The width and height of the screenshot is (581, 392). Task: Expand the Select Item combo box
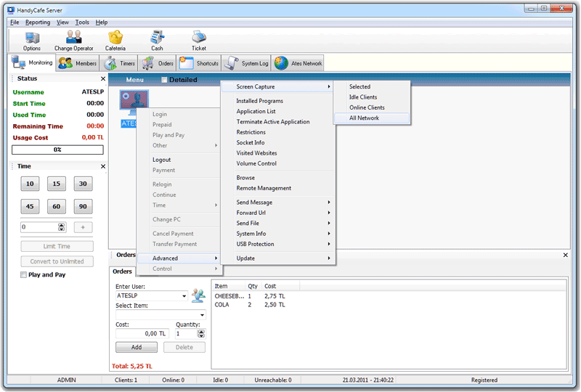tap(202, 315)
